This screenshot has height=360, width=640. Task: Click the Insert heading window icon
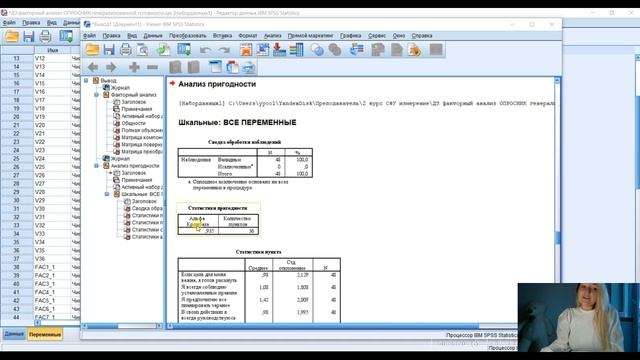[215, 67]
